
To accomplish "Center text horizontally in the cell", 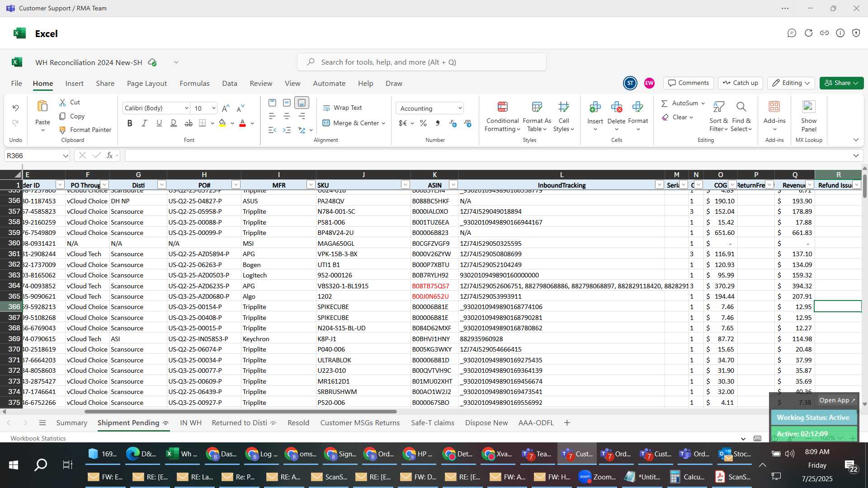I will click(x=287, y=116).
